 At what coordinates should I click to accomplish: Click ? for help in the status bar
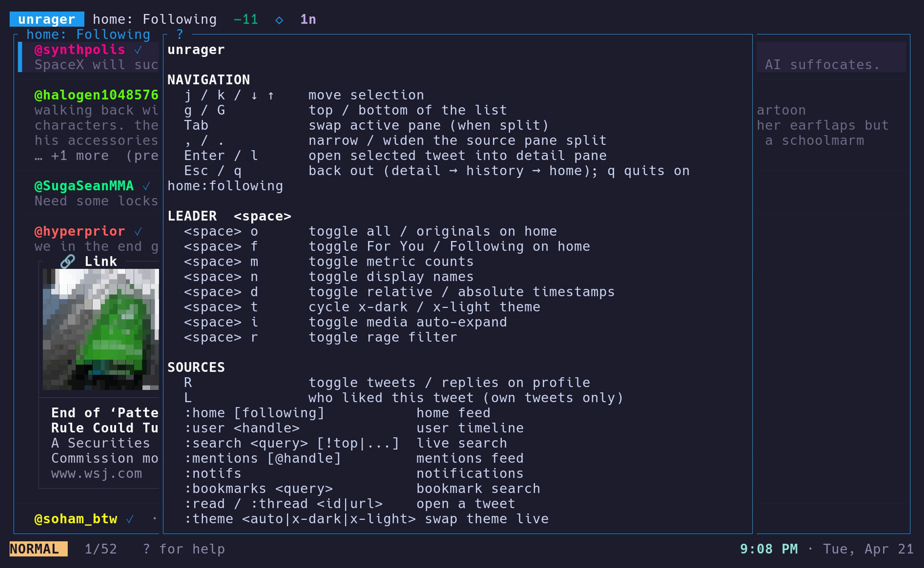point(184,548)
